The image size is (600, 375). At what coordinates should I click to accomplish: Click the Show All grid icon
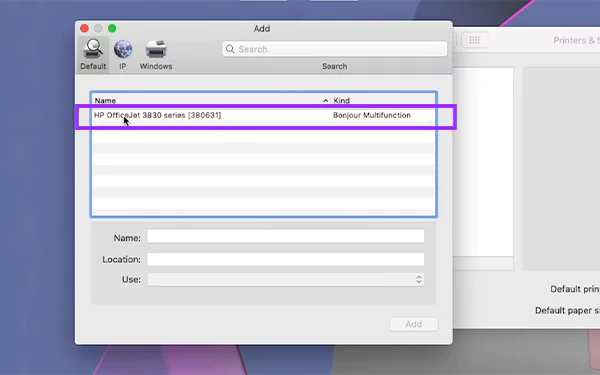point(474,40)
